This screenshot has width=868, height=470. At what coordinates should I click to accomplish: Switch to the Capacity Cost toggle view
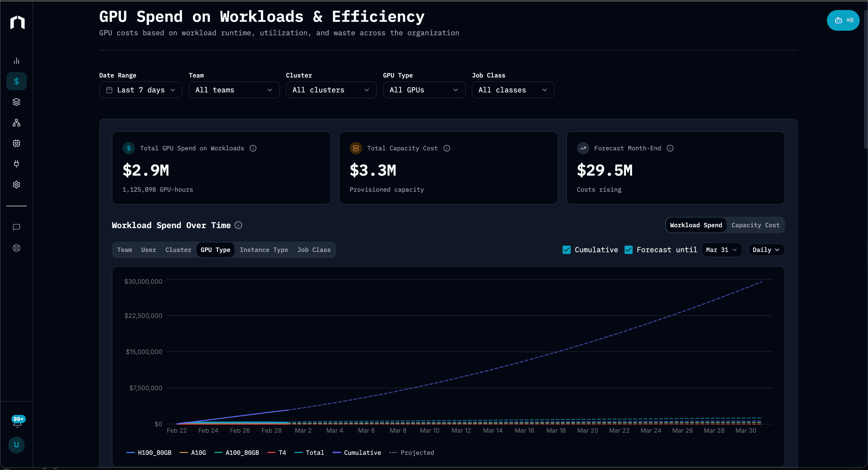tap(755, 225)
